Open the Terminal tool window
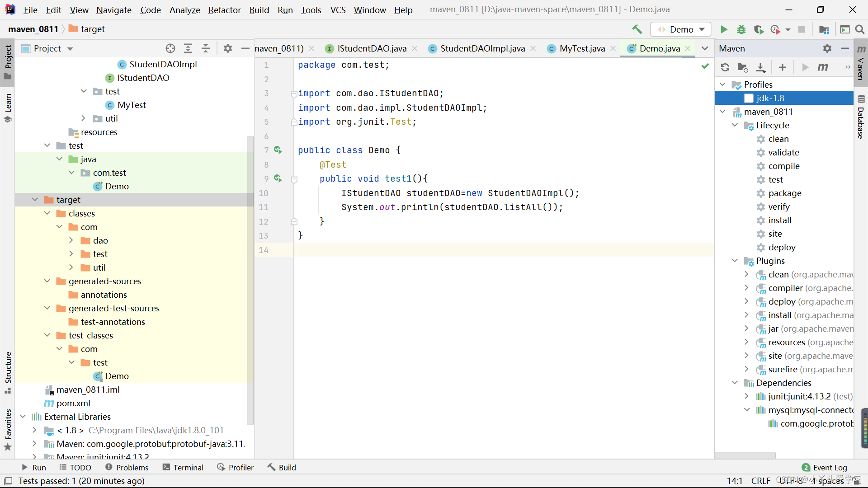Viewport: 868px width, 488px height. (183, 467)
